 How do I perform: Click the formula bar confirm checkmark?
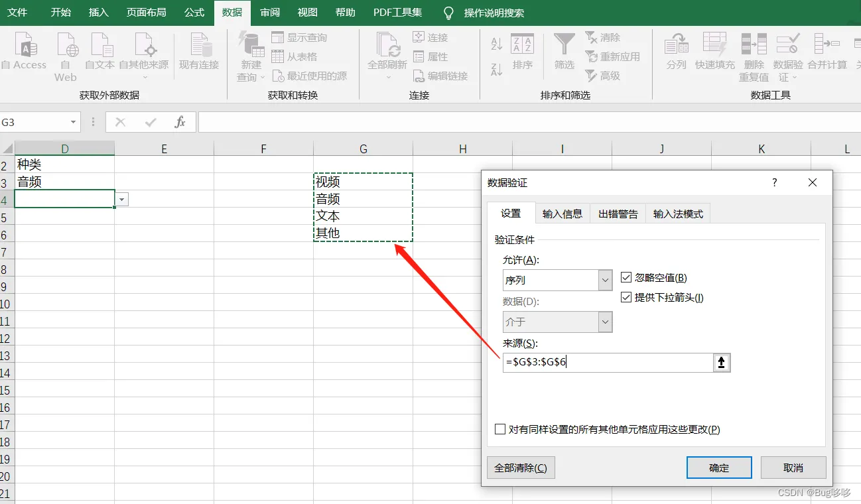coord(151,122)
